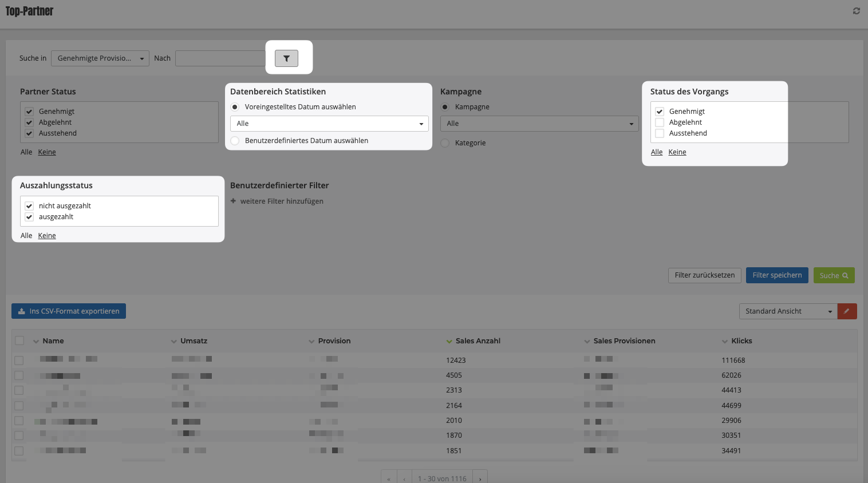Export with Ins CSV-Format exportieren
This screenshot has width=868, height=483.
(69, 311)
